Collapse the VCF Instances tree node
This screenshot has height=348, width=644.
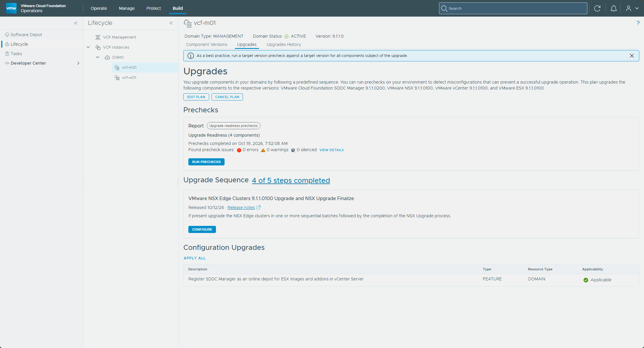[88, 47]
